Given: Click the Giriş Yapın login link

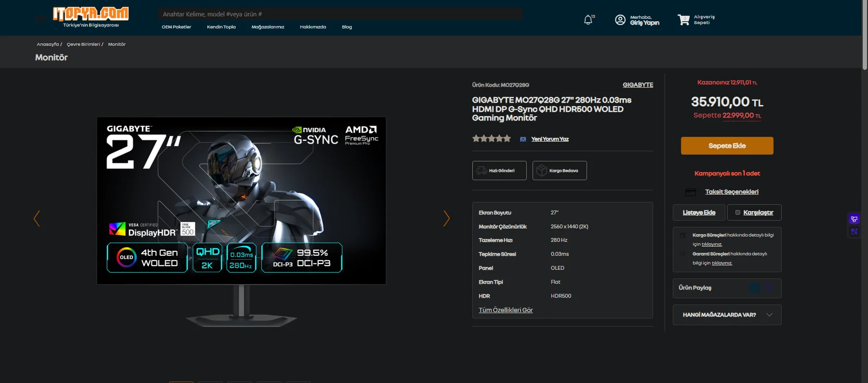Looking at the screenshot, I should coord(645,23).
